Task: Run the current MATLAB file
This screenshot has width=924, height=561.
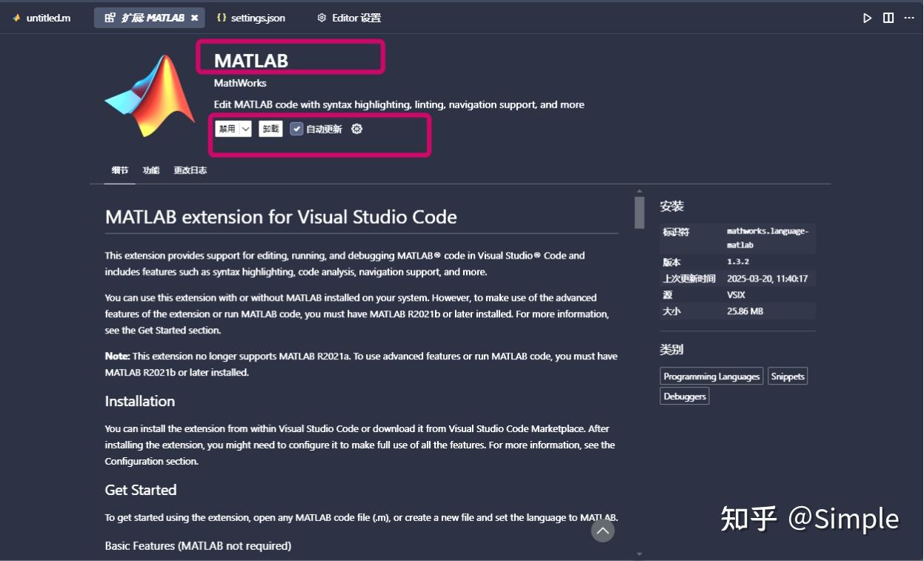Action: pyautogui.click(x=867, y=17)
